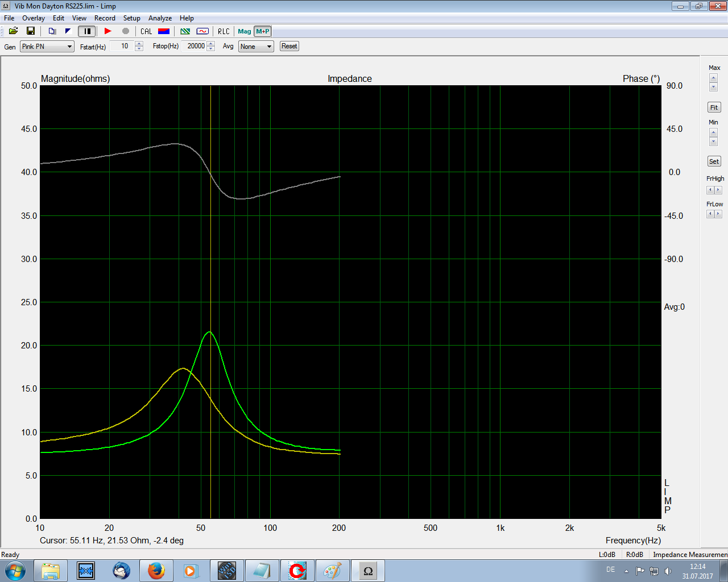Save the file with the floppy disk icon
728x582 pixels.
pyautogui.click(x=31, y=31)
